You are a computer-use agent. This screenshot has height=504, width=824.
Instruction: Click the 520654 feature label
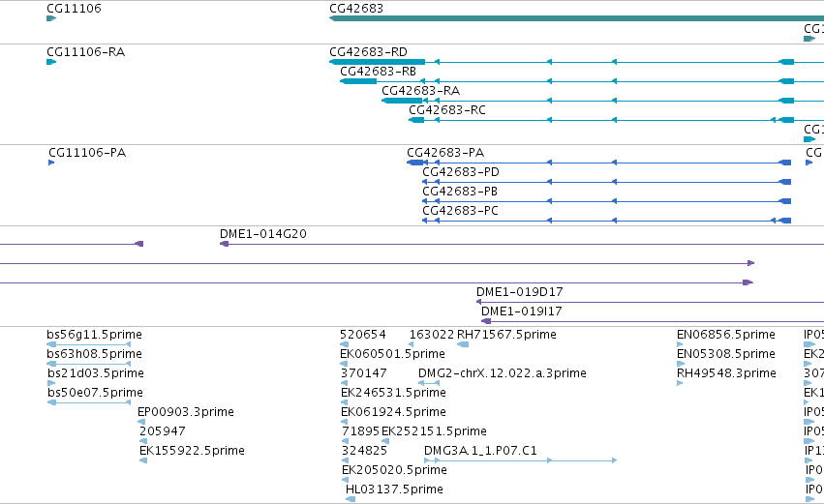(x=363, y=335)
